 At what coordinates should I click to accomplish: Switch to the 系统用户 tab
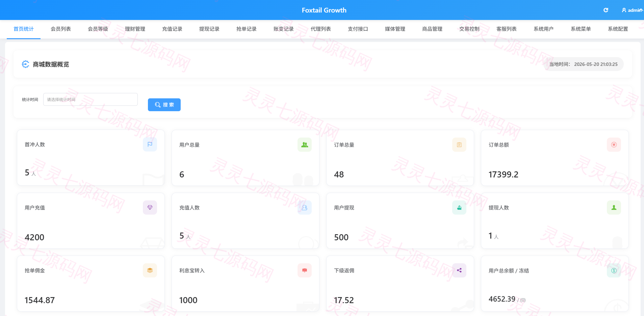click(x=544, y=29)
